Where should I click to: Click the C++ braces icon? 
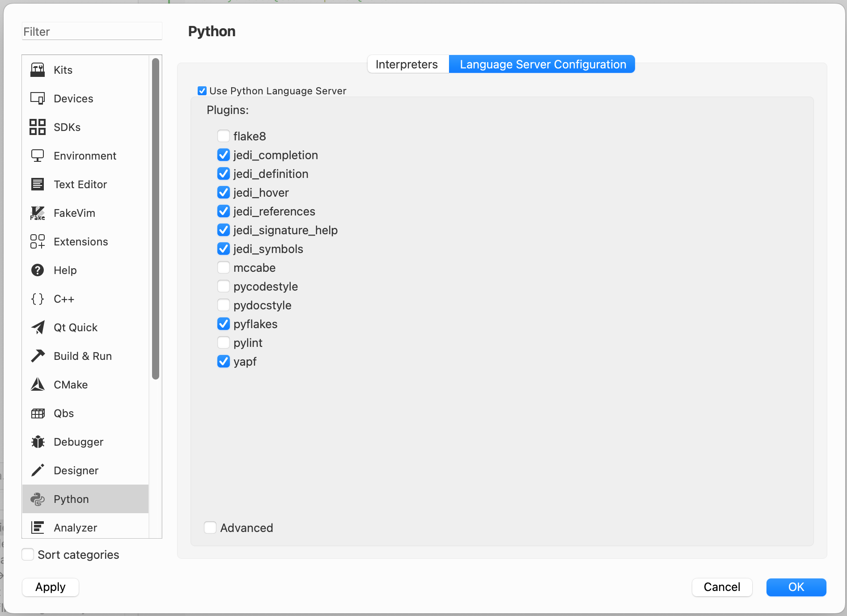click(38, 299)
